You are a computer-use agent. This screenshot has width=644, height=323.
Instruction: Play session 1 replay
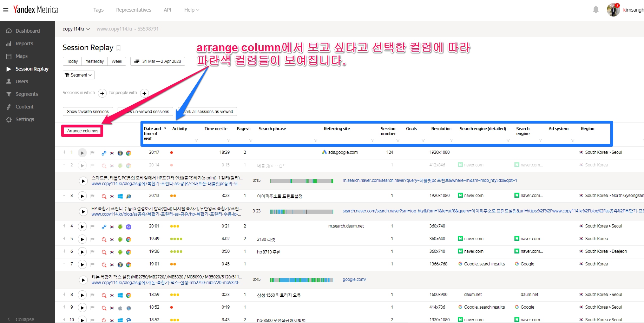coord(82,153)
